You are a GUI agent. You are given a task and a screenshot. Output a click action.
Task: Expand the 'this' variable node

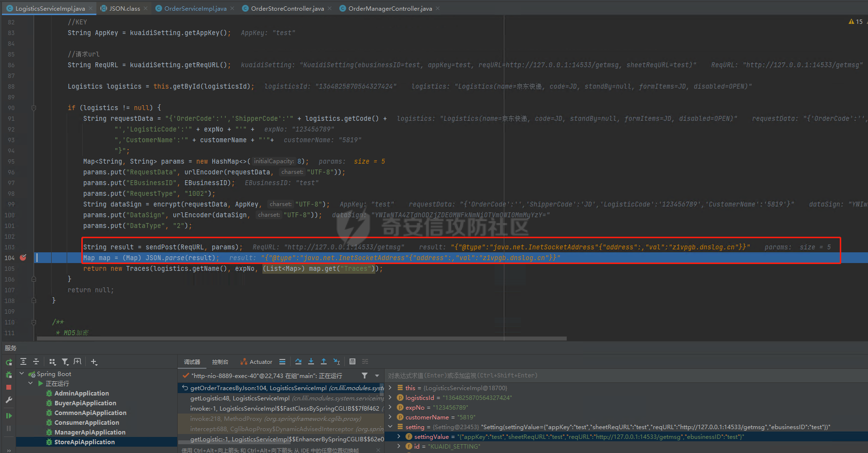390,388
